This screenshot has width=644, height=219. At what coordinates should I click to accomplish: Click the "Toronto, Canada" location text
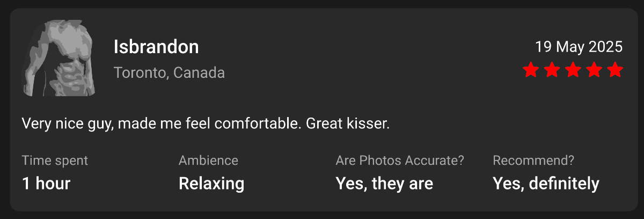(169, 72)
